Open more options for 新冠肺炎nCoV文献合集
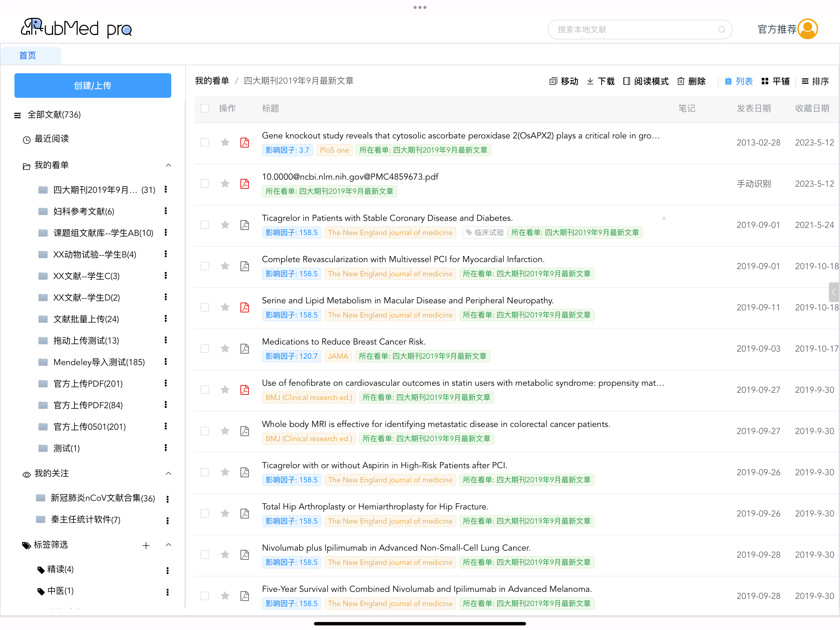840x630 pixels. pyautogui.click(x=168, y=499)
